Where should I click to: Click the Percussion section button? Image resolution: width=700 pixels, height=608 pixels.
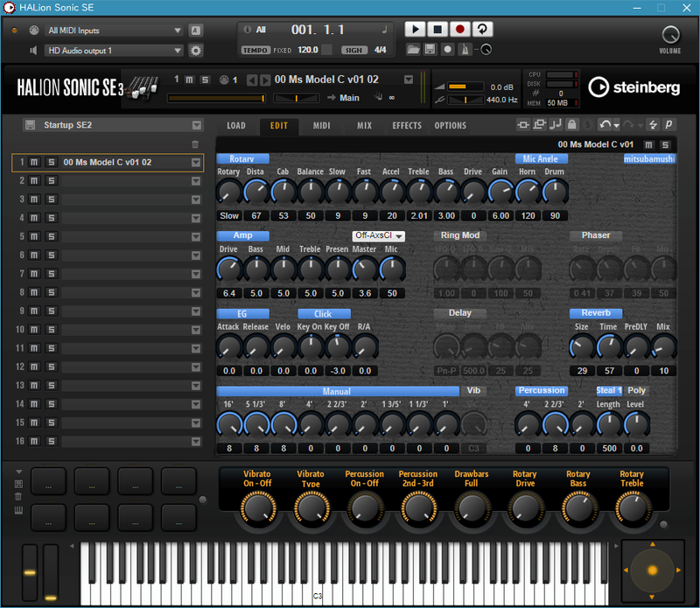point(542,390)
